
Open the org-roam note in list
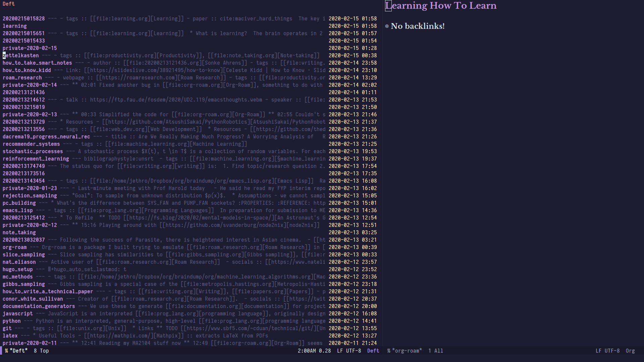point(14,247)
